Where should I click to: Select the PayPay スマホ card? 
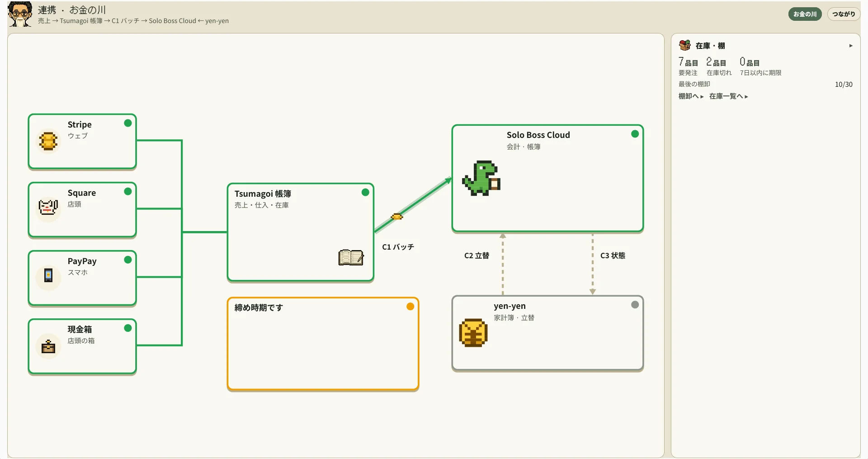pyautogui.click(x=82, y=278)
